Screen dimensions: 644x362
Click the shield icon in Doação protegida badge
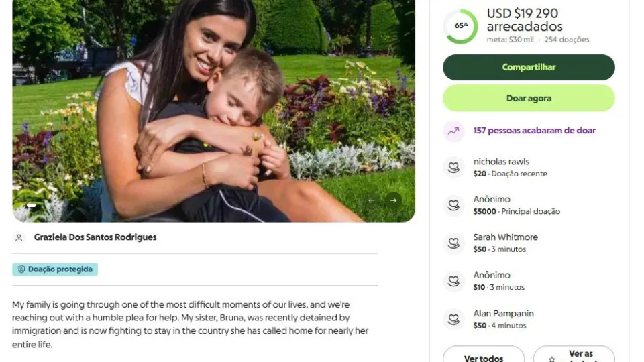click(21, 269)
